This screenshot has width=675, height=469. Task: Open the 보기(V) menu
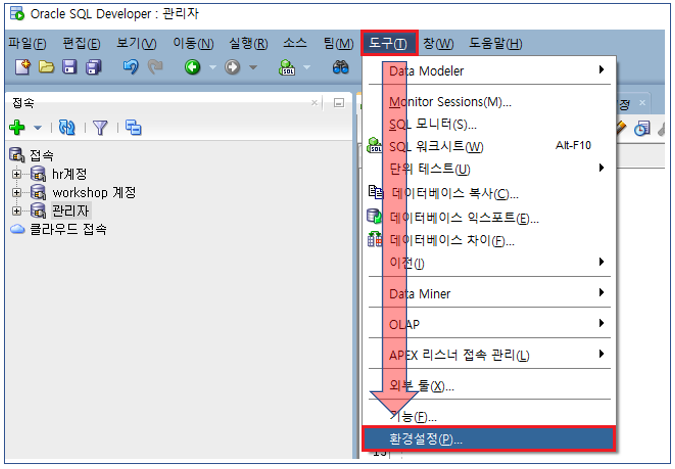[x=136, y=43]
